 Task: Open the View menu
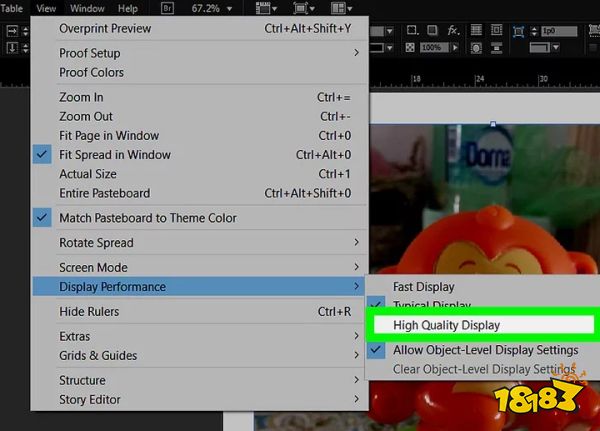click(x=46, y=8)
